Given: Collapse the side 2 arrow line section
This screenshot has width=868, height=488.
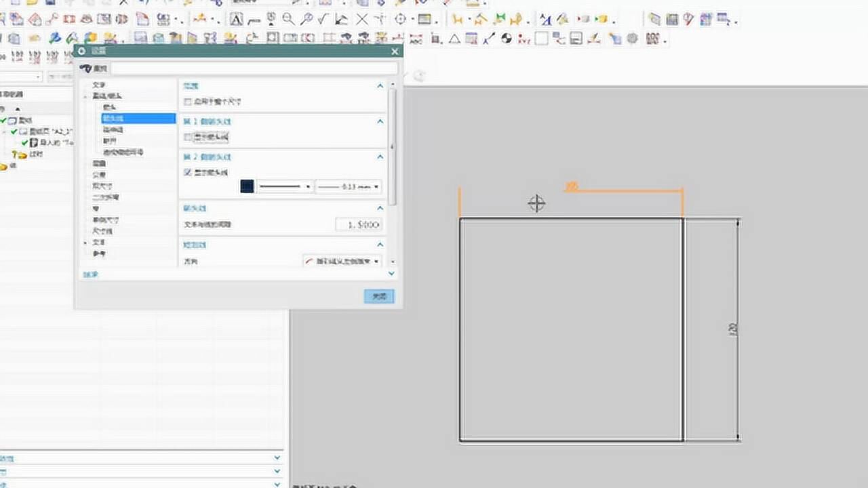Looking at the screenshot, I should (380, 157).
